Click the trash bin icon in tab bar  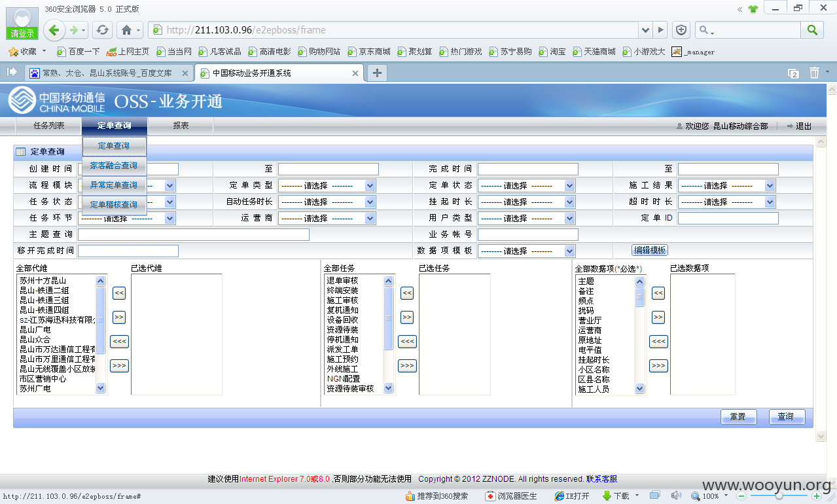pos(814,73)
